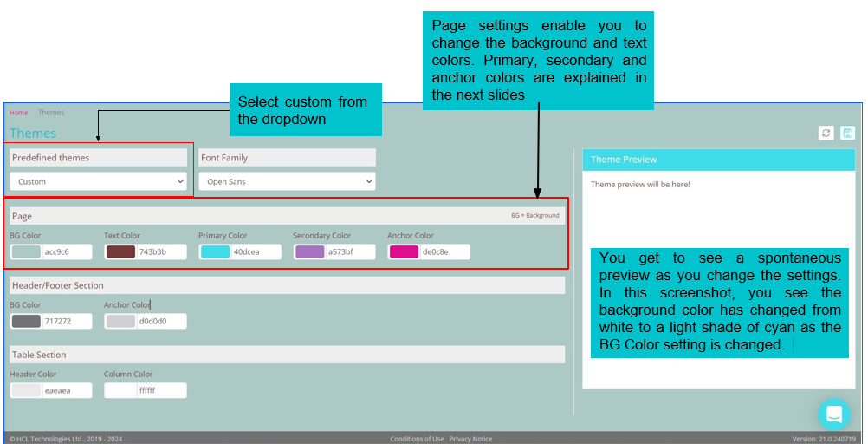Pick the Table Header Color swatch

tap(26, 390)
